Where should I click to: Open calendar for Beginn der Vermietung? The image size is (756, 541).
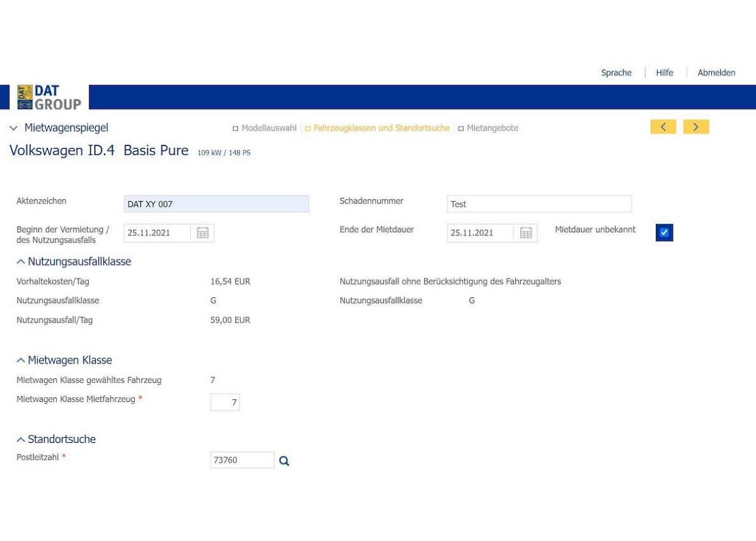pyautogui.click(x=202, y=233)
